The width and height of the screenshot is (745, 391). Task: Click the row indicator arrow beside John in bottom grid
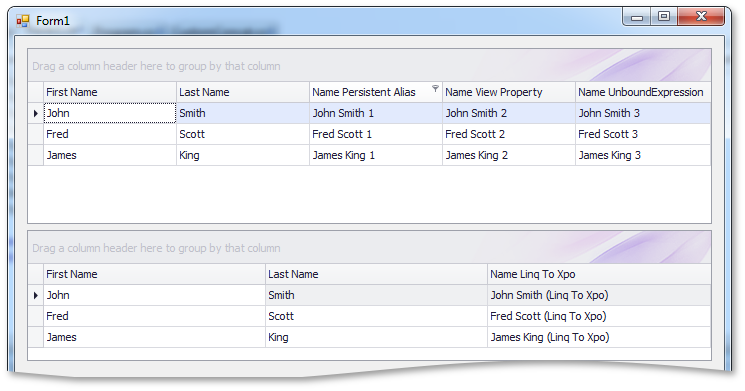click(36, 296)
